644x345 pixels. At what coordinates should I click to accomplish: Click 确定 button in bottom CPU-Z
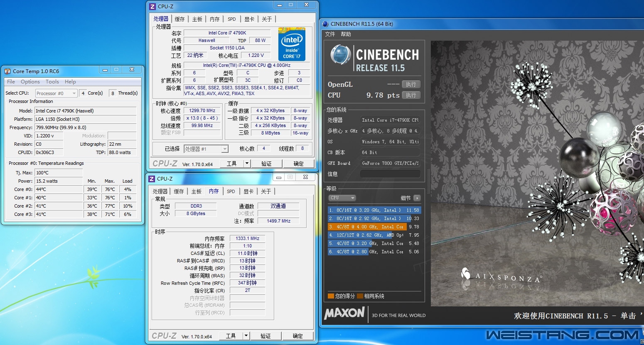[x=297, y=336]
